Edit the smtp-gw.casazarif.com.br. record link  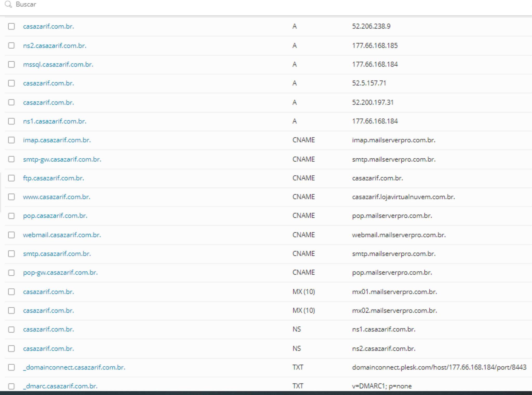(62, 159)
